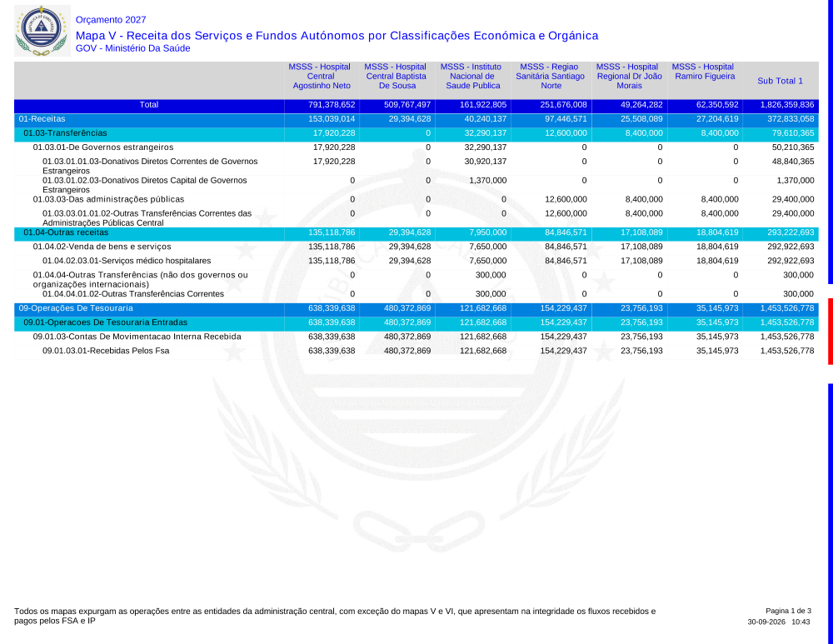Click the 'Regiao Sanitária Santiago Norte' header
Image resolution: width=833 pixels, height=644 pixels.
551,76
